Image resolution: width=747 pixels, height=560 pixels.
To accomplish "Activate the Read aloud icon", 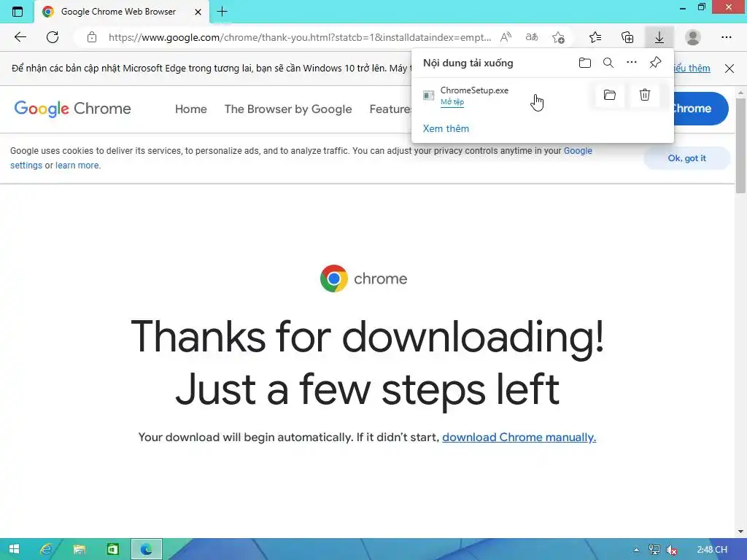I will (x=506, y=37).
